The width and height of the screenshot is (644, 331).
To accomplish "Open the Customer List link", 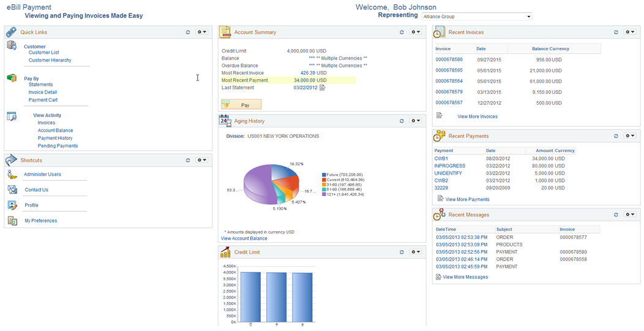I will coord(44,53).
